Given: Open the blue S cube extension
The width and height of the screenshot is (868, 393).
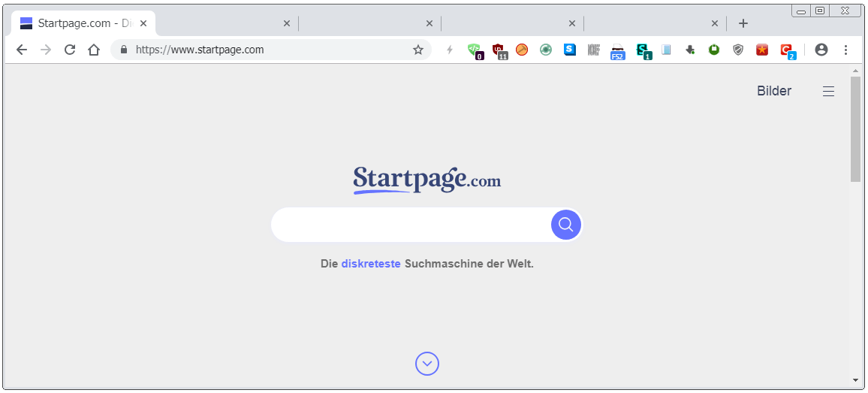Looking at the screenshot, I should click(570, 50).
